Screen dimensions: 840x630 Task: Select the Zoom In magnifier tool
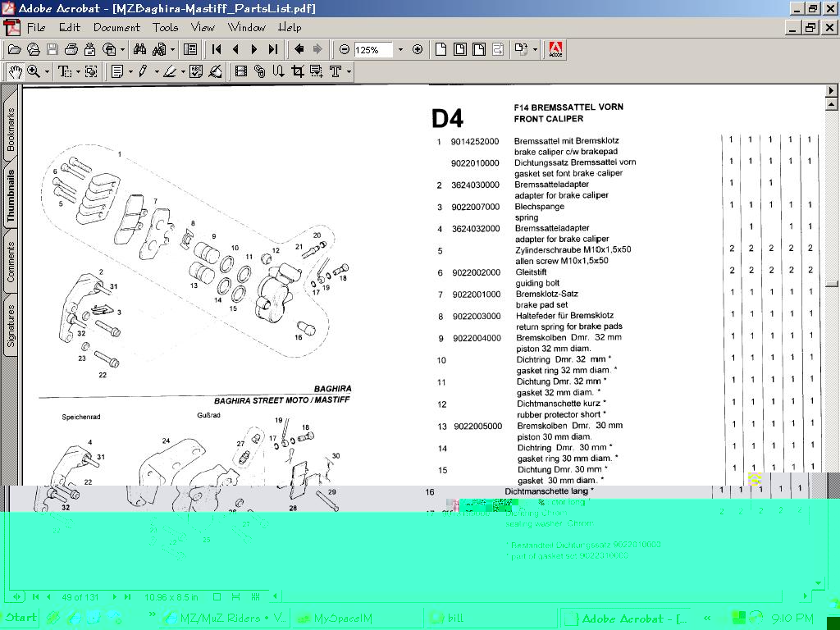coord(34,71)
